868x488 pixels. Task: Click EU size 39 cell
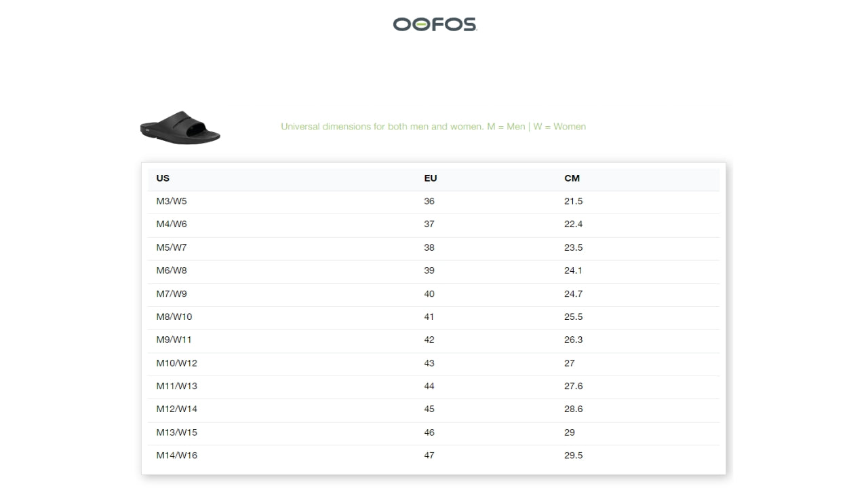coord(429,270)
